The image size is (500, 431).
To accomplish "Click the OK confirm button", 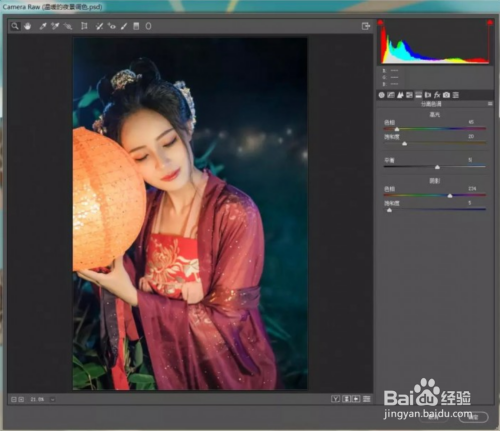I will coord(473,417).
